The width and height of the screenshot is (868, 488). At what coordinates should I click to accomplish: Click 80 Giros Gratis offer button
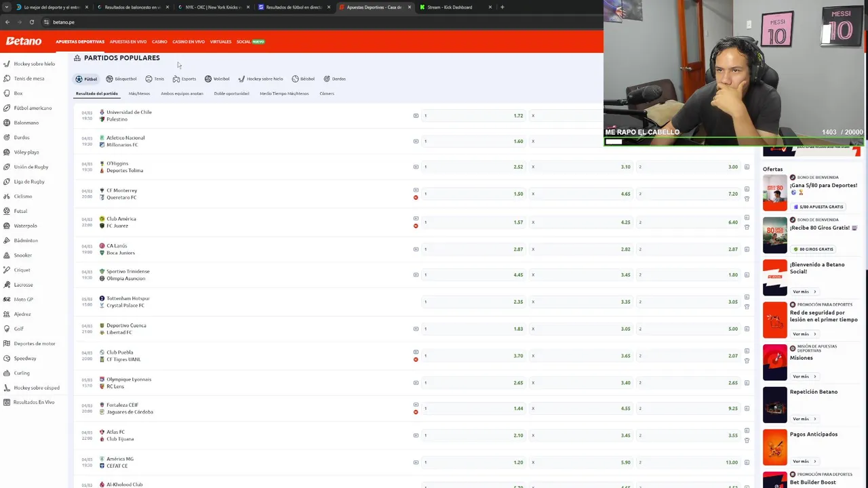coord(813,249)
